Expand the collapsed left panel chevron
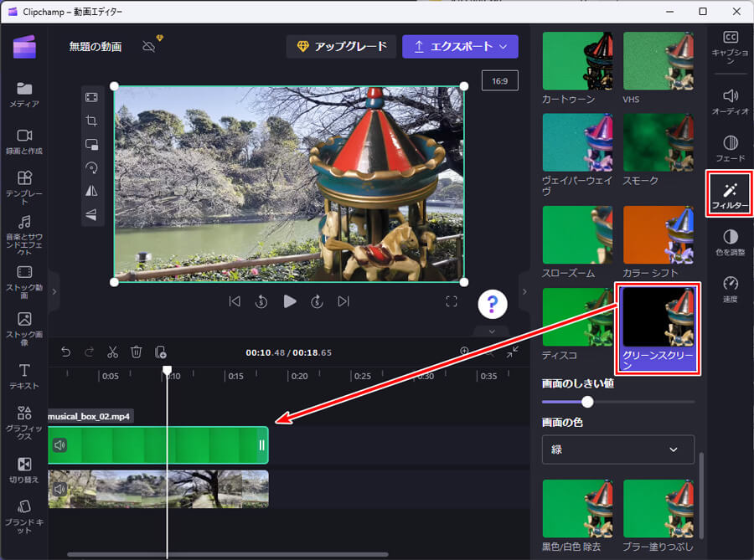 coord(54,293)
